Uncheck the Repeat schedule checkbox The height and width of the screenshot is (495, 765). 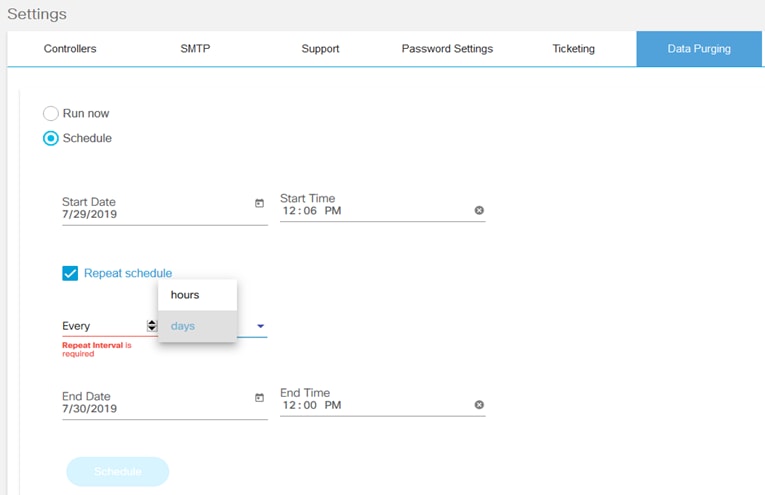tap(70, 273)
